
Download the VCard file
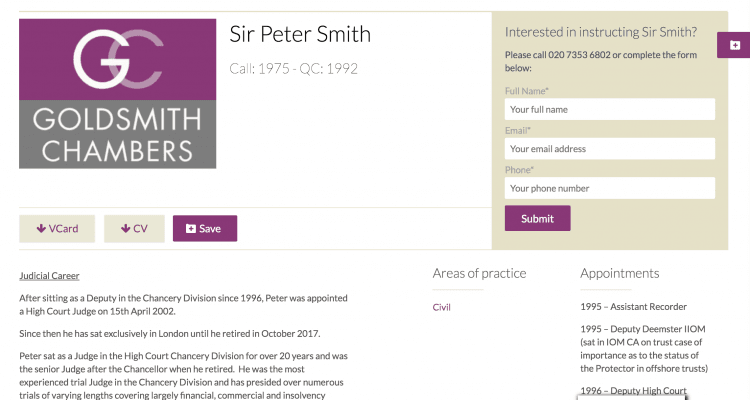point(57,229)
